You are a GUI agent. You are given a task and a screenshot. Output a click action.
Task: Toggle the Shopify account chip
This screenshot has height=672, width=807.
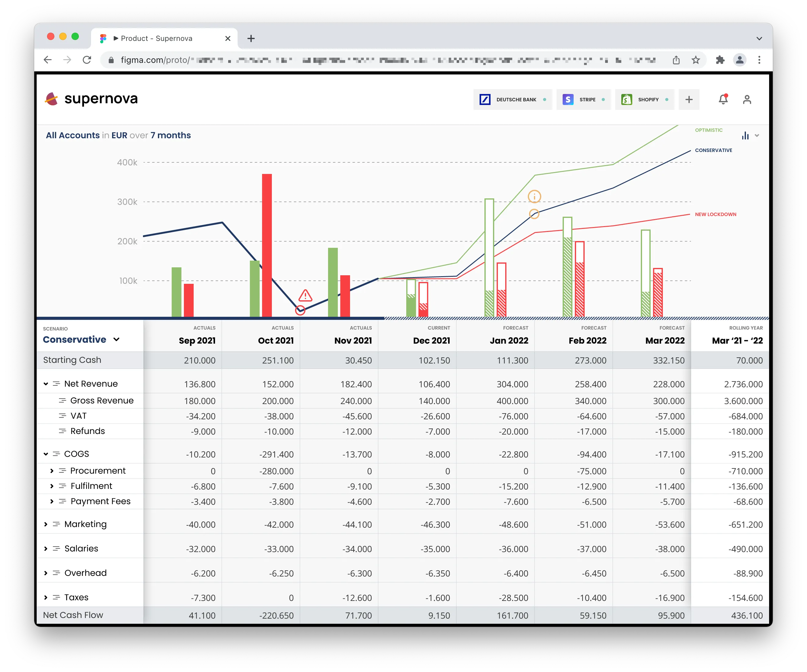pyautogui.click(x=644, y=99)
